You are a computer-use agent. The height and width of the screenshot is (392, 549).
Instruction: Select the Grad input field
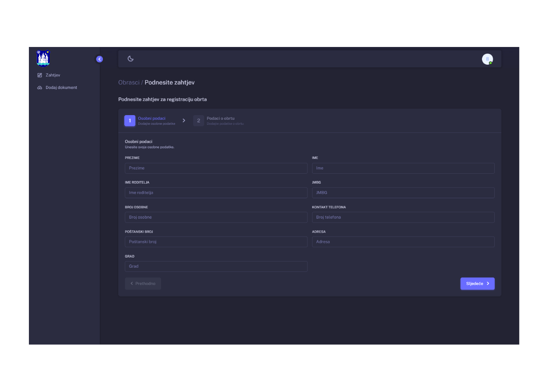point(216,266)
